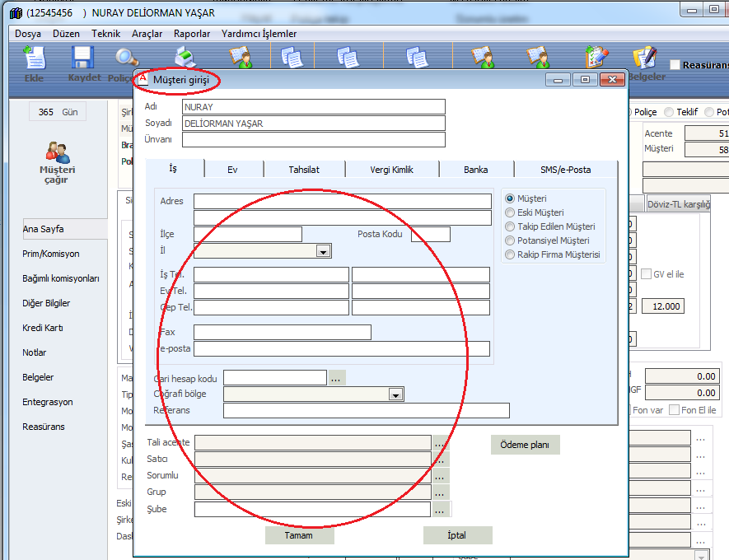Select Prim/Komisyon in the left sidebar

pyautogui.click(x=51, y=254)
